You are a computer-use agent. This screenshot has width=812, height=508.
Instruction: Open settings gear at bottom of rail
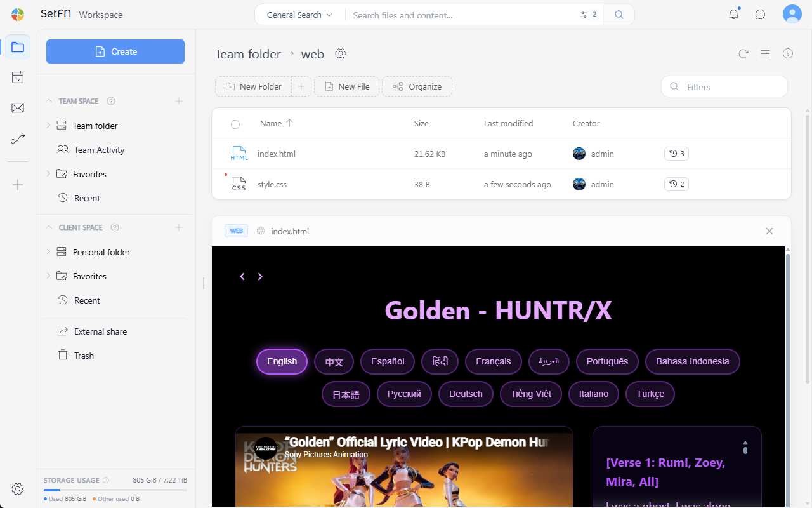(18, 489)
